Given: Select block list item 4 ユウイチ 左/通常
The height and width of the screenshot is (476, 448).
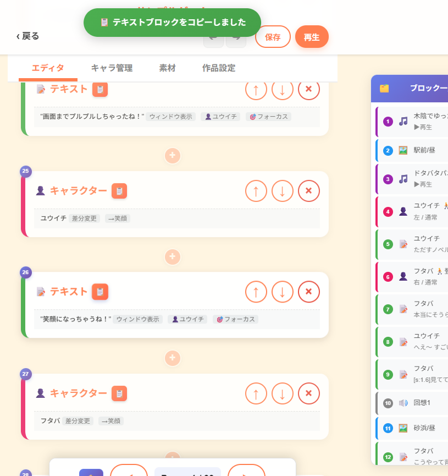Looking at the screenshot, I should click(x=412, y=212).
